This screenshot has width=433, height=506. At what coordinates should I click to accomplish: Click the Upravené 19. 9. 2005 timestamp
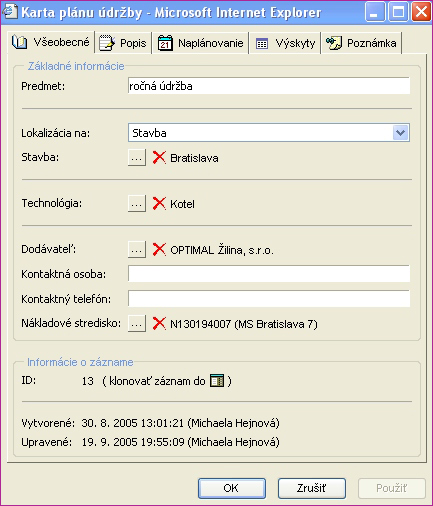pyautogui.click(x=180, y=442)
